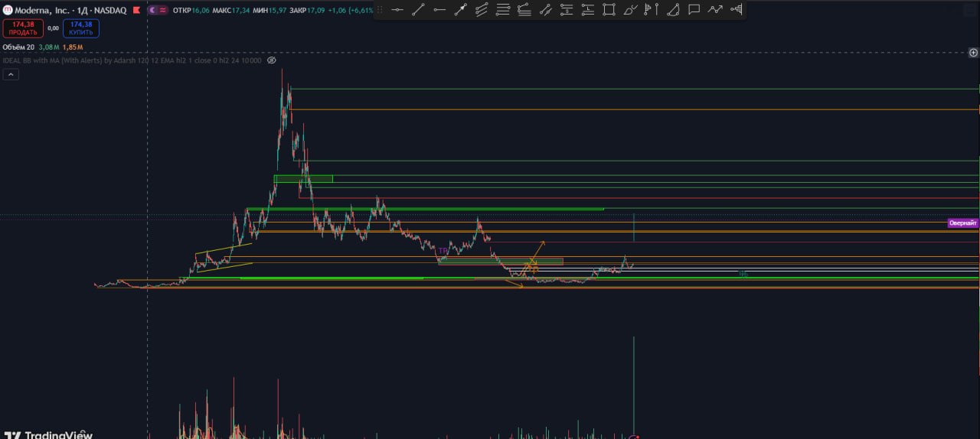Click the 3,08M green volume value
Screen dimensions: 980x439
(48, 47)
